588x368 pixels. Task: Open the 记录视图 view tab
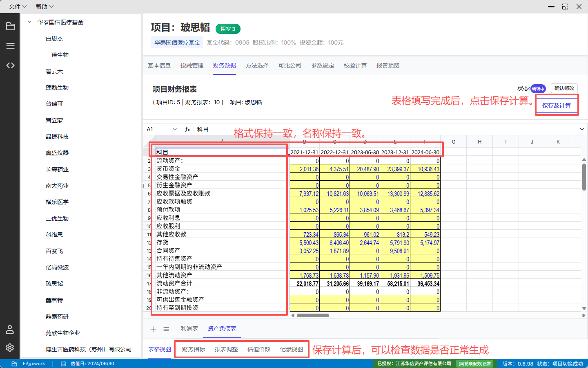pyautogui.click(x=292, y=349)
